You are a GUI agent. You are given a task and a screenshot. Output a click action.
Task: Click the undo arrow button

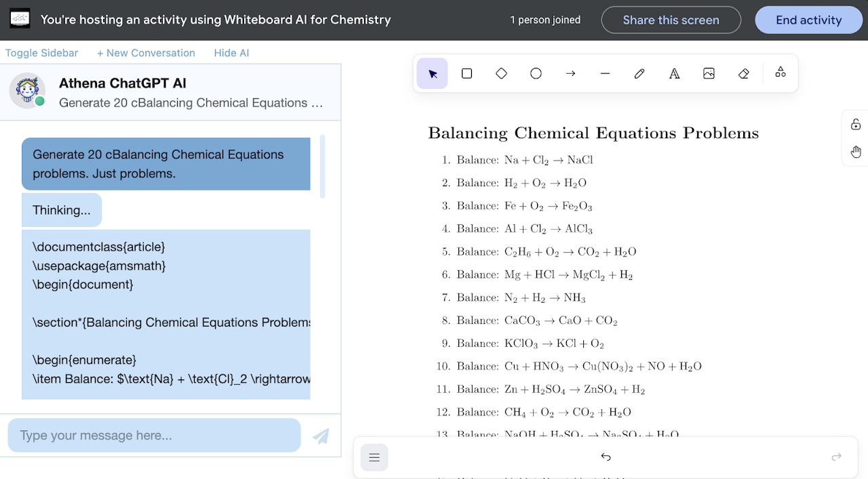tap(606, 457)
